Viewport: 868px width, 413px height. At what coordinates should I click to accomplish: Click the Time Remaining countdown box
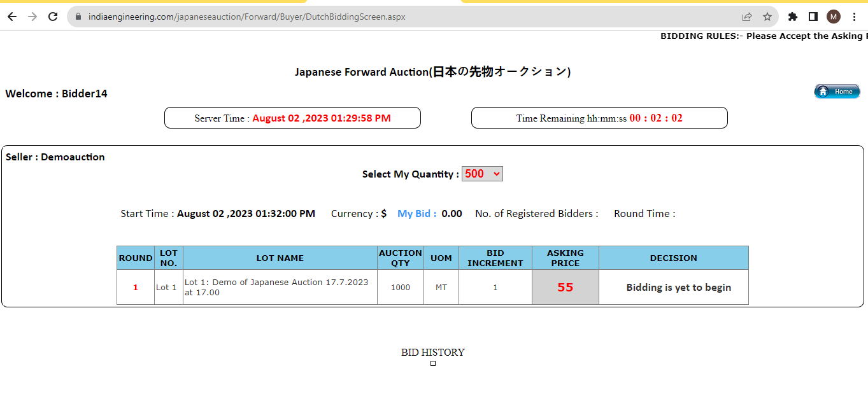click(x=599, y=118)
